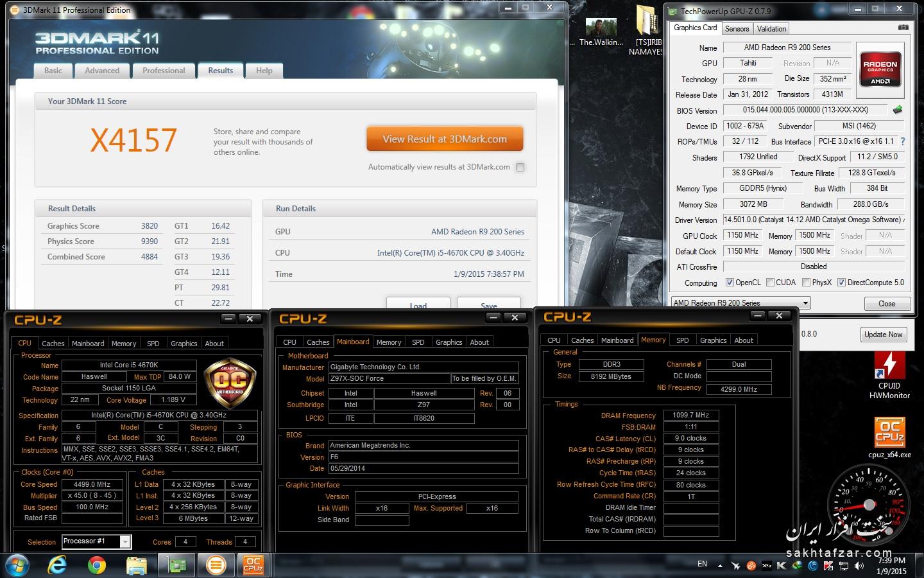
Task: Click the Combined Score value 4884
Action: (x=150, y=257)
